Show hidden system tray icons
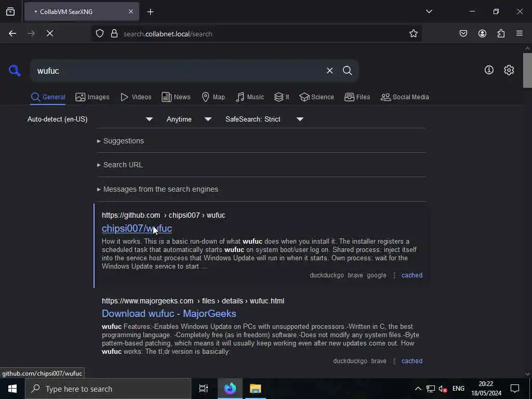 [x=418, y=389]
